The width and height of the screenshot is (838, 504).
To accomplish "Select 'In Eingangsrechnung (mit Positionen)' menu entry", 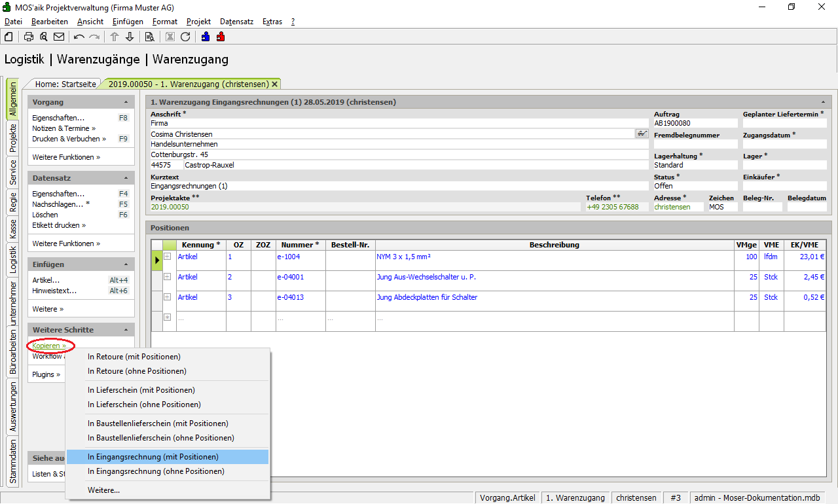I will tap(153, 457).
